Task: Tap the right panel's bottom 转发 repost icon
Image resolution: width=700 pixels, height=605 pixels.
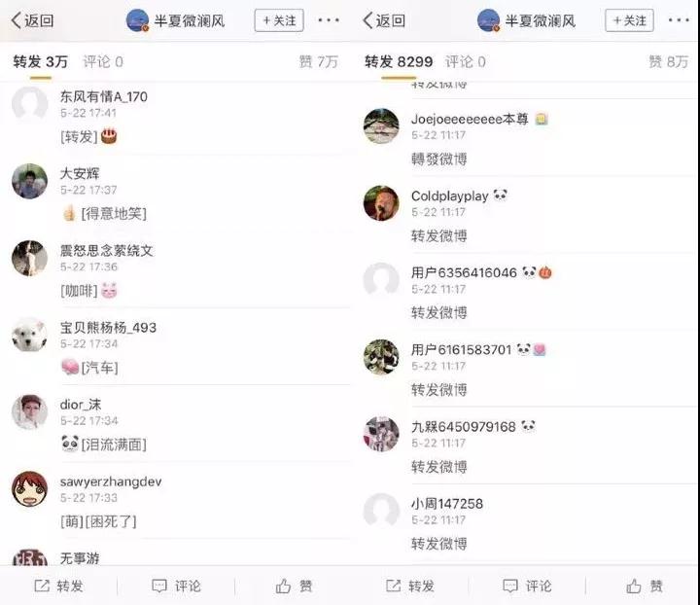Action: tap(394, 586)
